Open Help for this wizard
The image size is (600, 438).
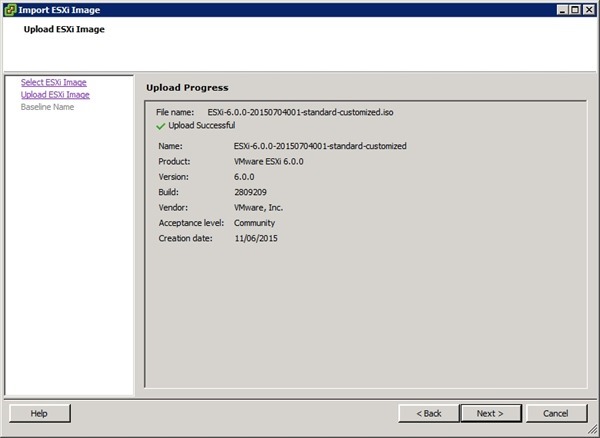tap(40, 414)
